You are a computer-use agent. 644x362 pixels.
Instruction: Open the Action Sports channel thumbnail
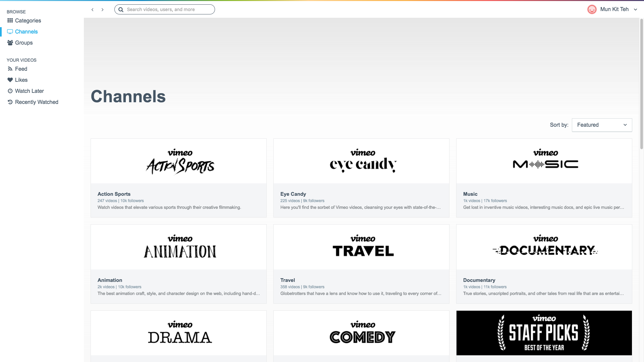point(178,161)
